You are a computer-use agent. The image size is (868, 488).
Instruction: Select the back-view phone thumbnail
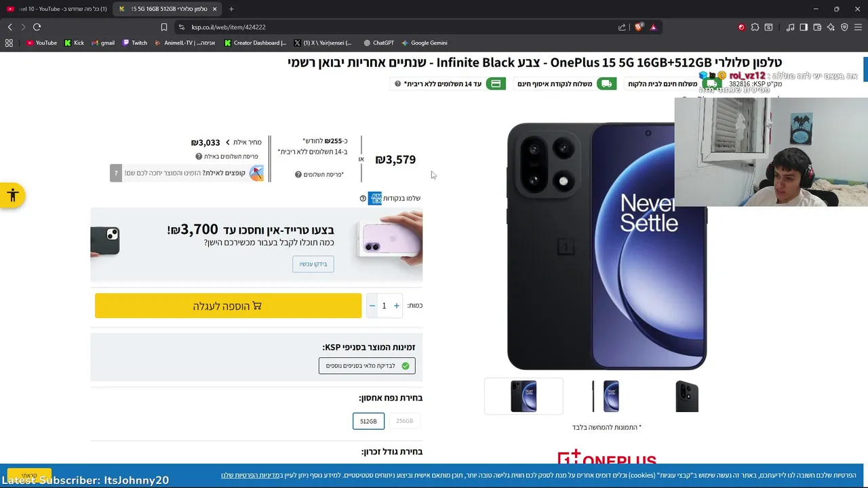tap(687, 396)
